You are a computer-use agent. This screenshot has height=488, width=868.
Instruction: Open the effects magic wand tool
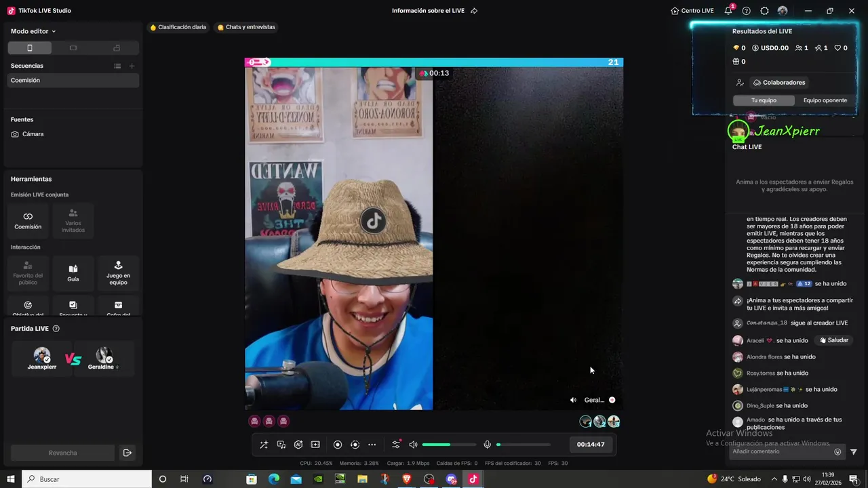264,445
